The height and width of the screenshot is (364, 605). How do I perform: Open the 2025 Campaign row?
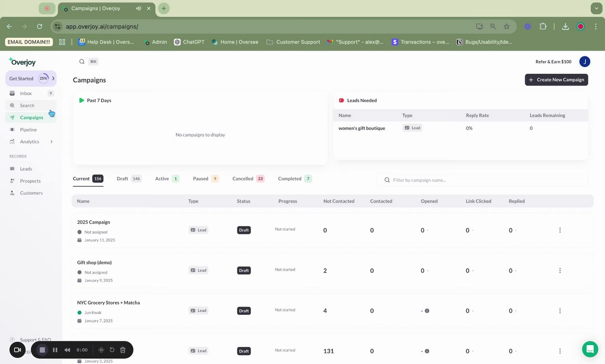click(x=332, y=230)
